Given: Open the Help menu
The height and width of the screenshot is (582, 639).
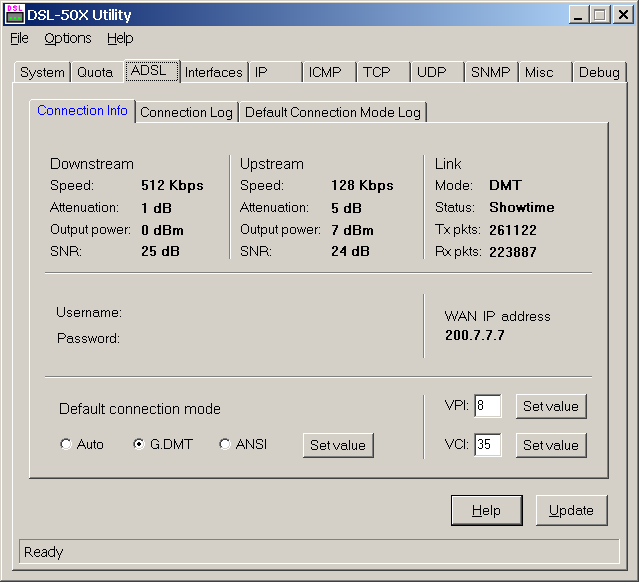Looking at the screenshot, I should pyautogui.click(x=120, y=38).
